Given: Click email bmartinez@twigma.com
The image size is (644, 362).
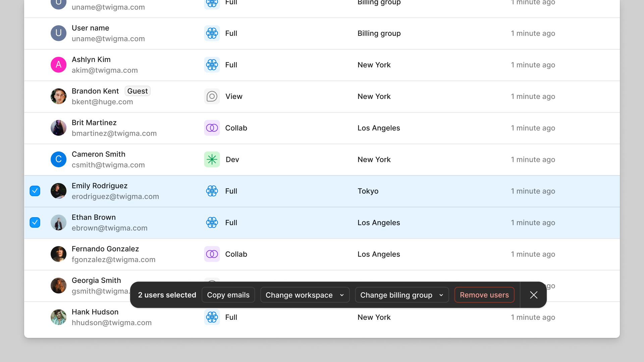Looking at the screenshot, I should (x=114, y=133).
